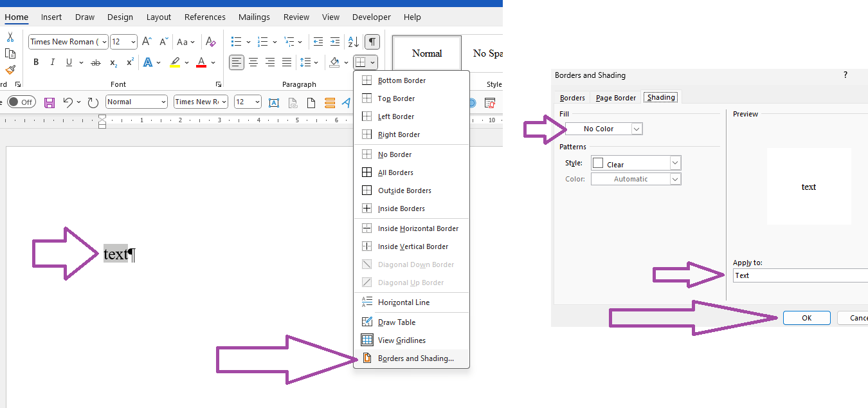868x408 pixels.
Task: Open the quick toolbar font size dropdown
Action: click(x=257, y=102)
